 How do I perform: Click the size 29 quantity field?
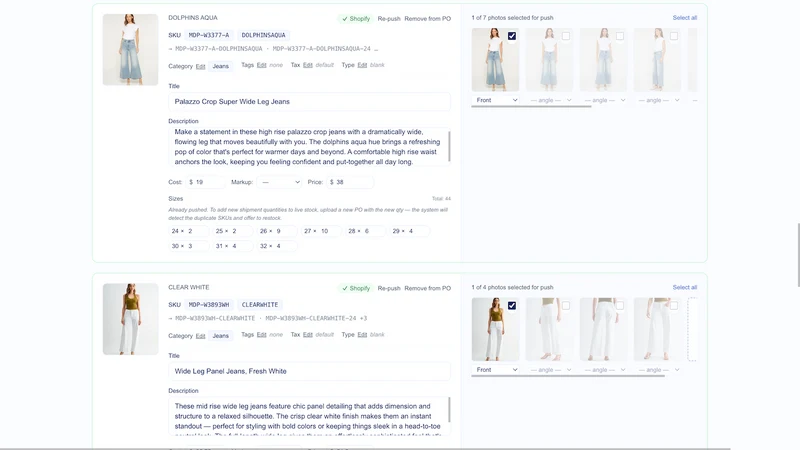pyautogui.click(x=410, y=231)
